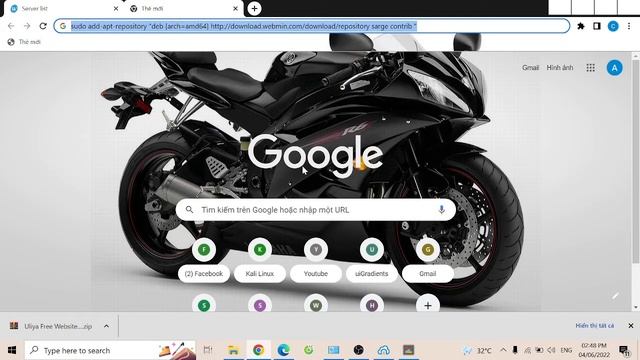
Task: Open a new browser tab with plus button
Action: coord(254,9)
